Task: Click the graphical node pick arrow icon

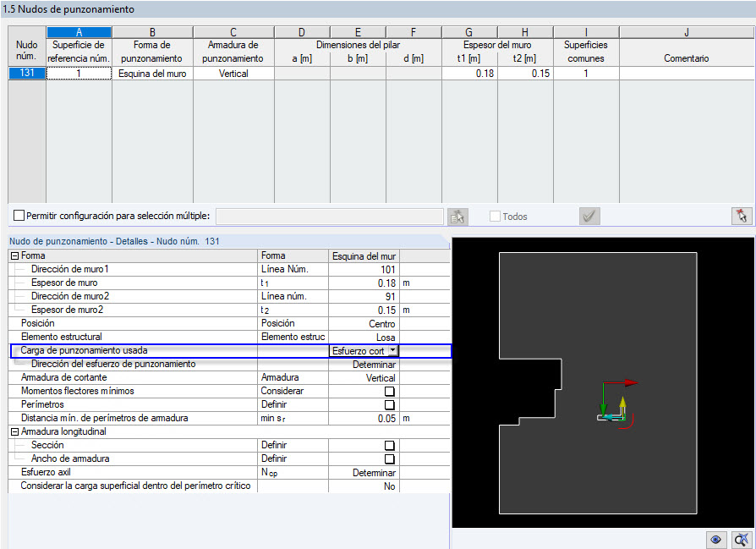Action: click(742, 217)
